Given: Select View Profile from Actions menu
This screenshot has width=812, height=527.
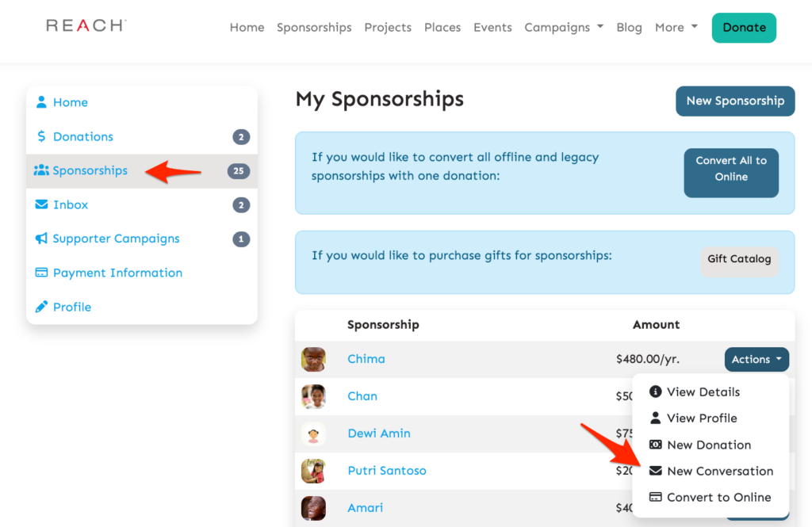Looking at the screenshot, I should pyautogui.click(x=702, y=418).
